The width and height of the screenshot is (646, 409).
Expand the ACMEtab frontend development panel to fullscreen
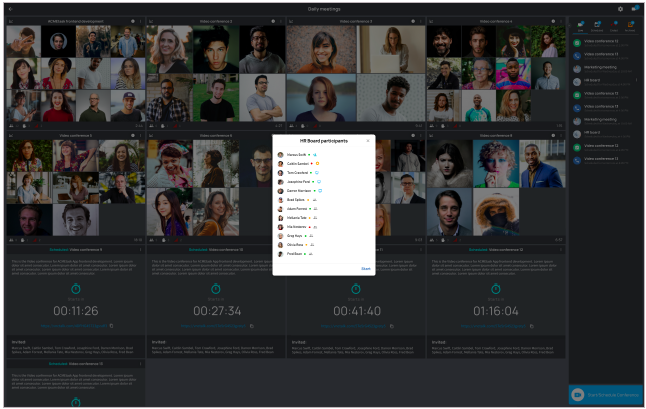(x=11, y=21)
